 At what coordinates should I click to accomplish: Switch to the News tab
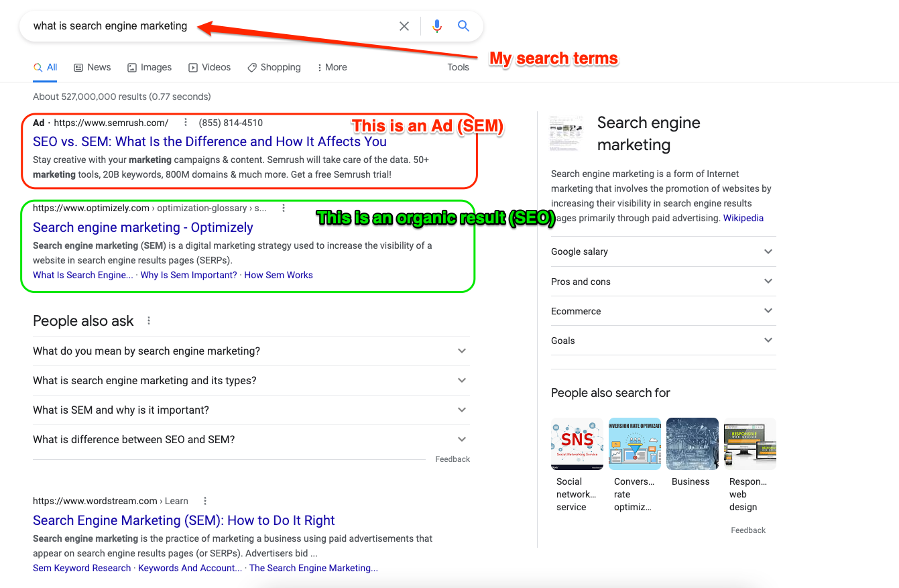[92, 67]
